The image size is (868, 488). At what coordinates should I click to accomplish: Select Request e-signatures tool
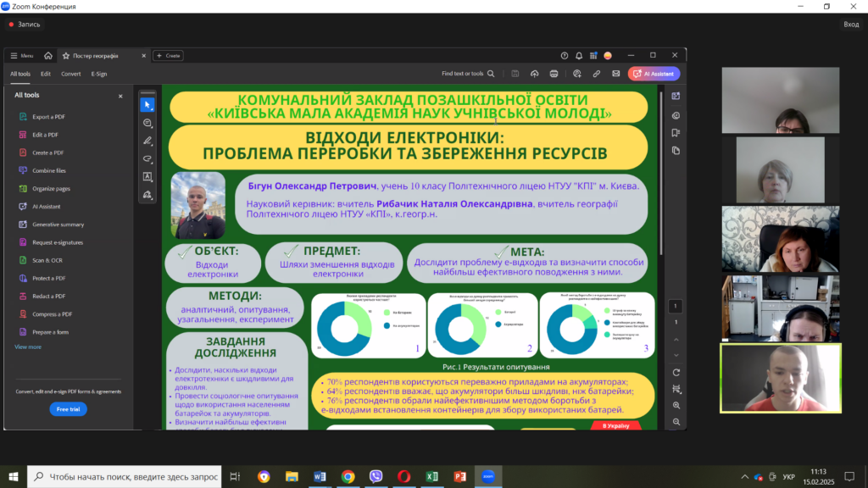pos(58,242)
